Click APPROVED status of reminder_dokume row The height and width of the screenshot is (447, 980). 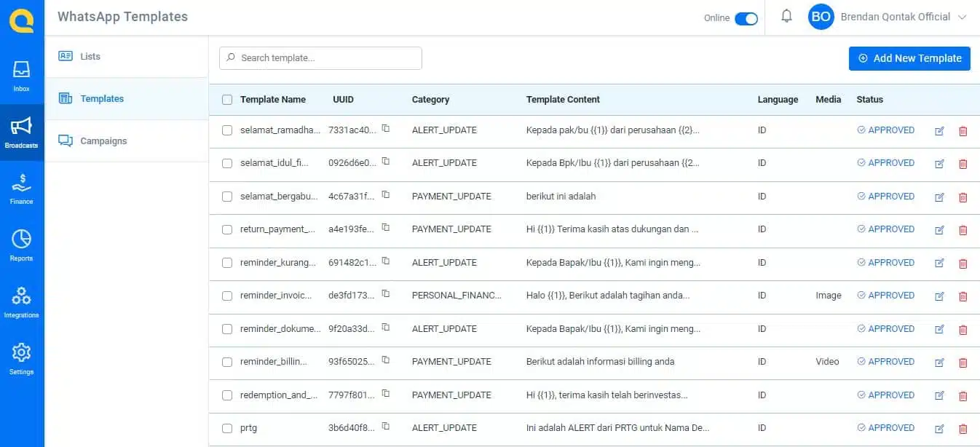tap(886, 328)
